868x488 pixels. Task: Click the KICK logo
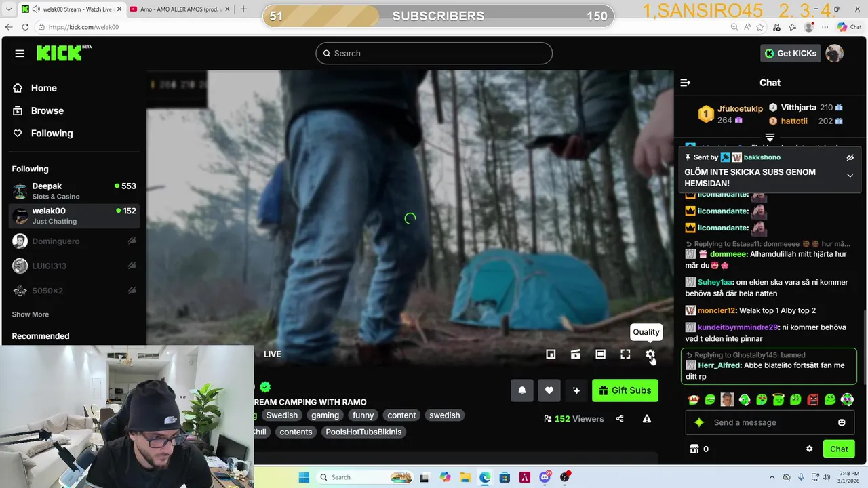[64, 53]
